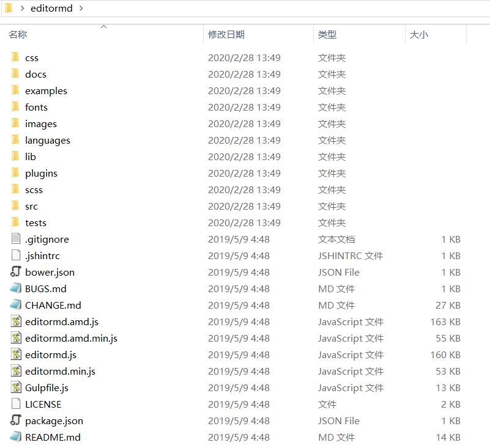Click the .jshintrc blank file icon
Viewport: 490px width, 448px height.
coord(16,255)
